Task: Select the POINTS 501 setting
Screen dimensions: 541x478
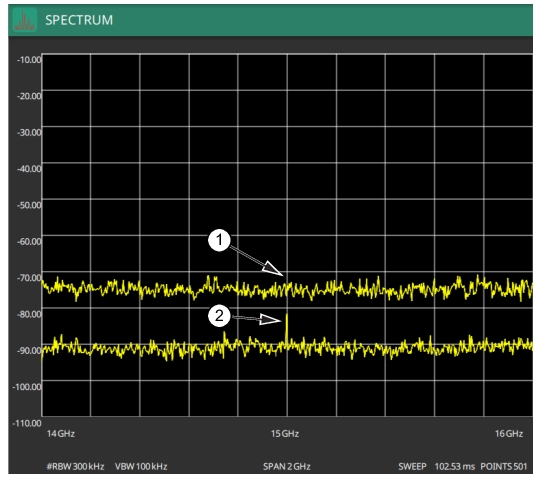Action: pos(504,467)
